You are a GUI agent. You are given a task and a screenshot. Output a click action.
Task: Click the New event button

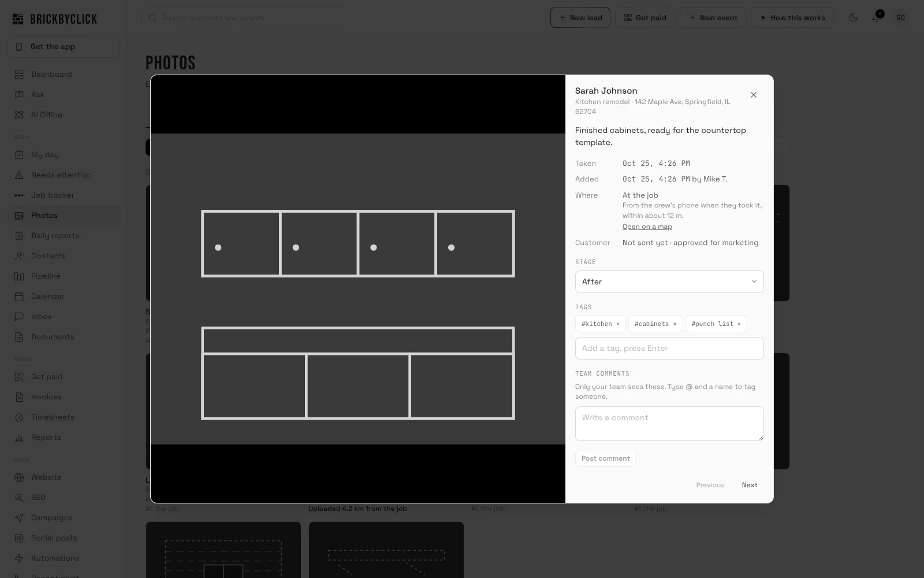pyautogui.click(x=713, y=17)
